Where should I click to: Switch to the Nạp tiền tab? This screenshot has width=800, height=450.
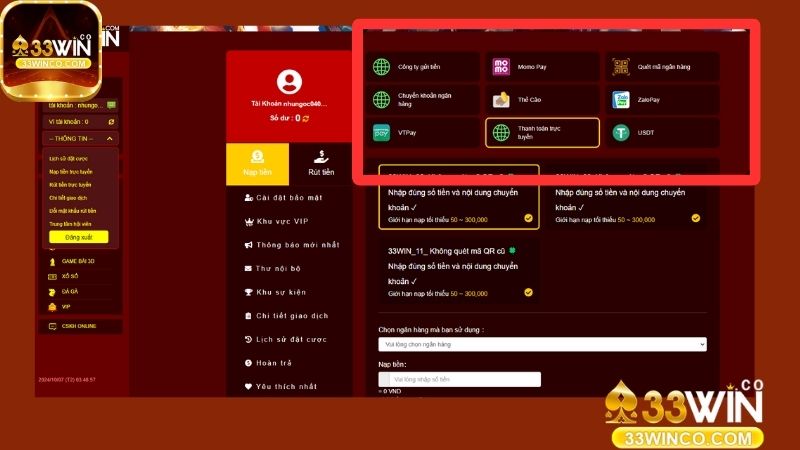257,164
